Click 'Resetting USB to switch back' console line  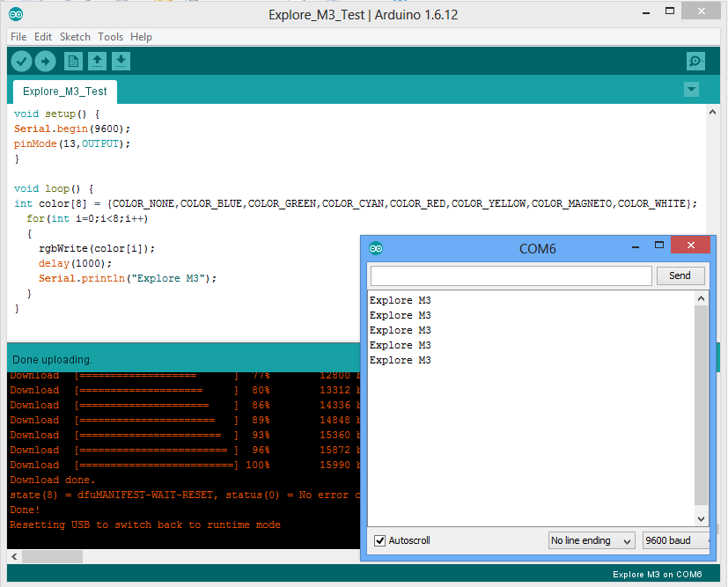145,525
